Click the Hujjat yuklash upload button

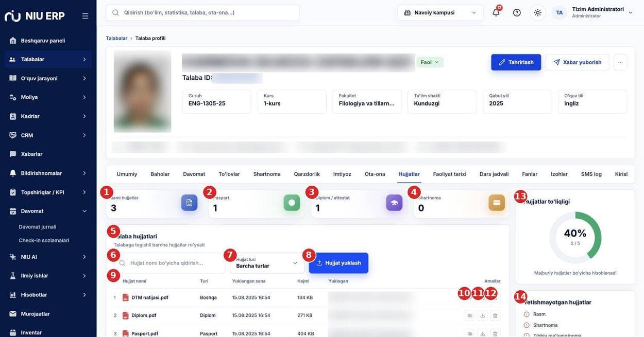point(338,263)
